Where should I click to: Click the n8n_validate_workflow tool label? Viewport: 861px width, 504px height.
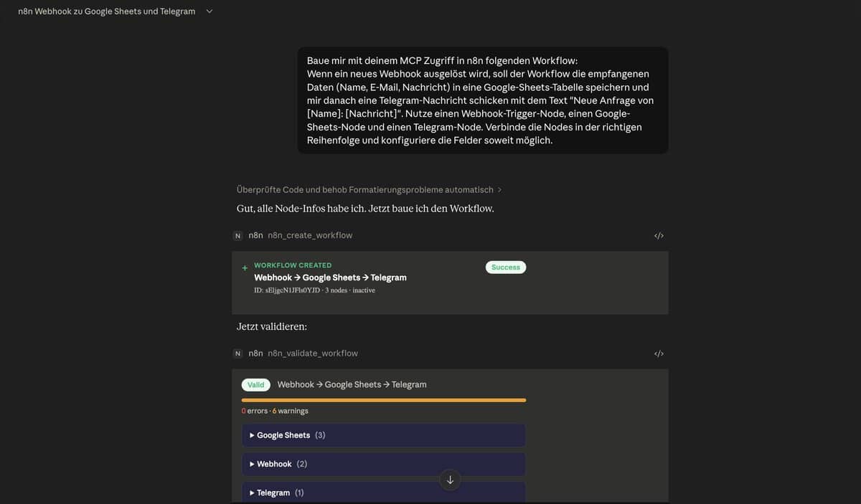[313, 353]
